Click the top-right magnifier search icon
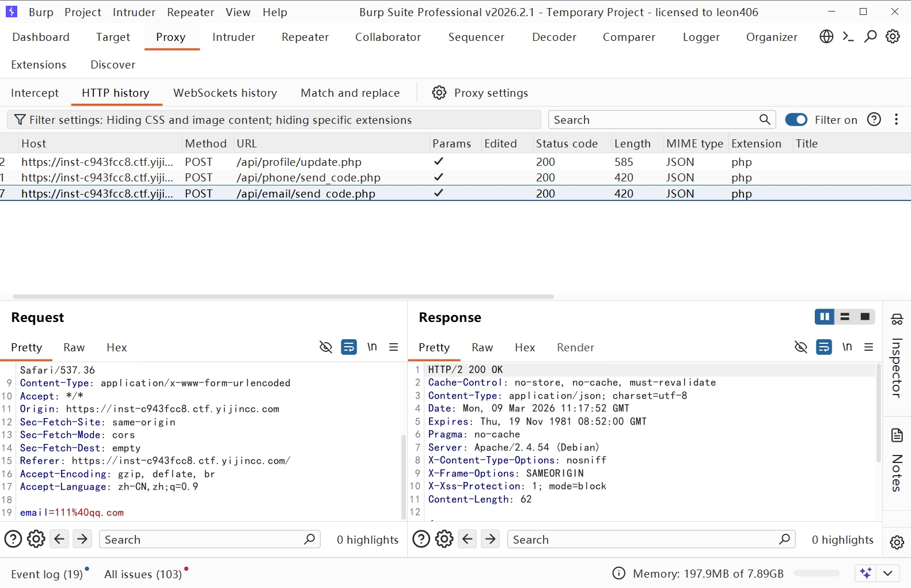This screenshot has width=911, height=588. click(x=871, y=37)
